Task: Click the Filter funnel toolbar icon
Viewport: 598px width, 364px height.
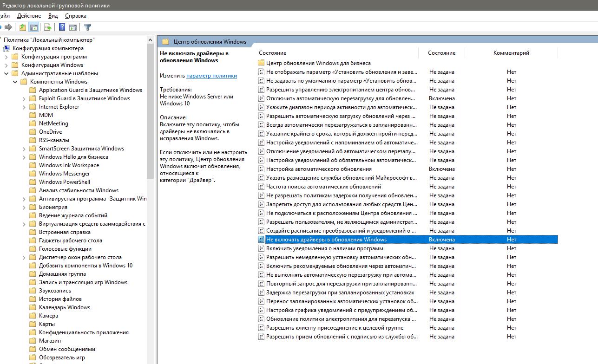Action: [87, 27]
